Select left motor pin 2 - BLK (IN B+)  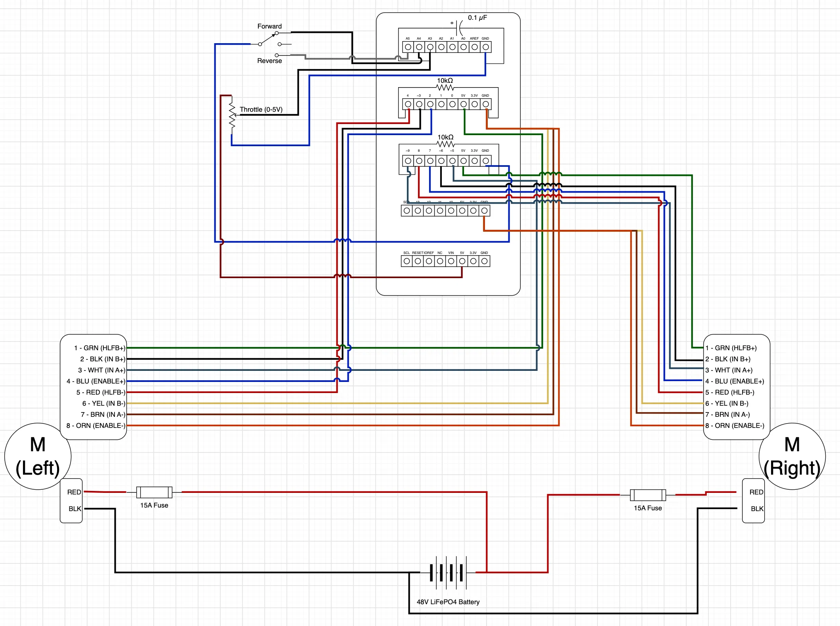[103, 359]
